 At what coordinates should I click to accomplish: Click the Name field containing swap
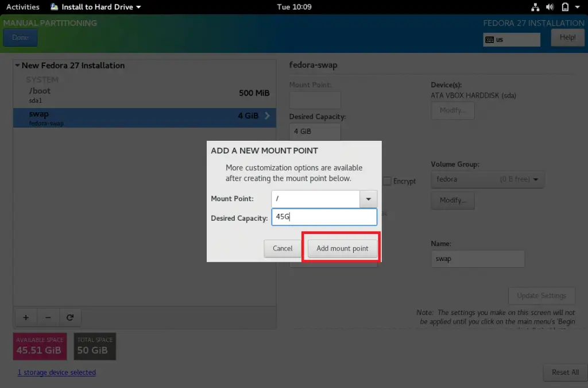coord(478,259)
